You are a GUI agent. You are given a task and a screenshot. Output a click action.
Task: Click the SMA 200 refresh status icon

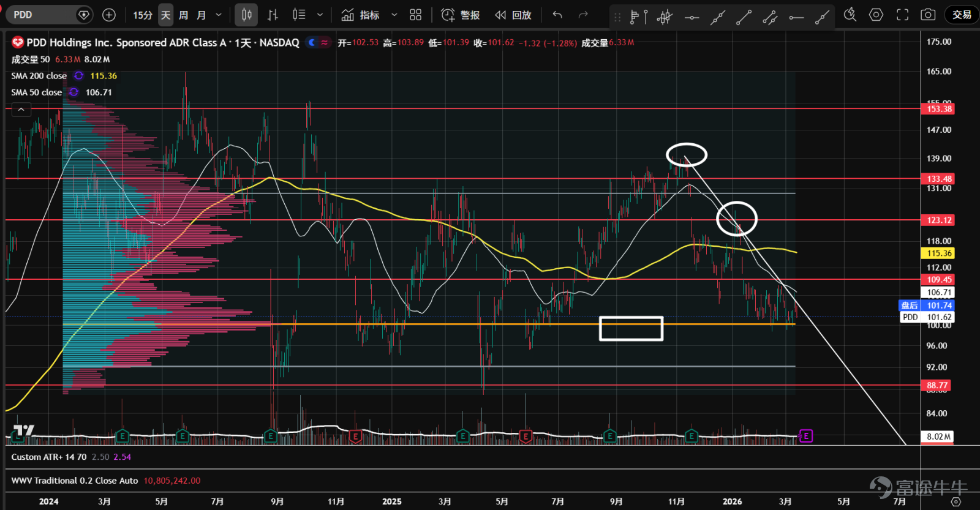coord(79,76)
